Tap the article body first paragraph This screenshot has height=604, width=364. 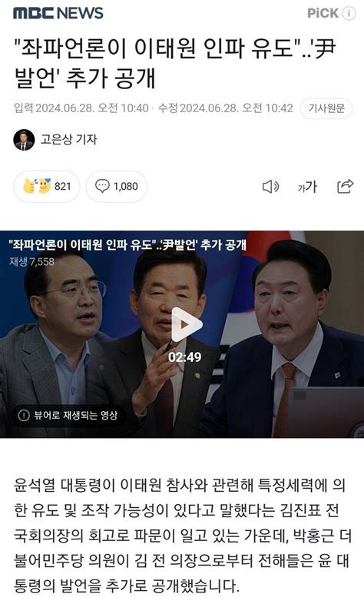182,536
